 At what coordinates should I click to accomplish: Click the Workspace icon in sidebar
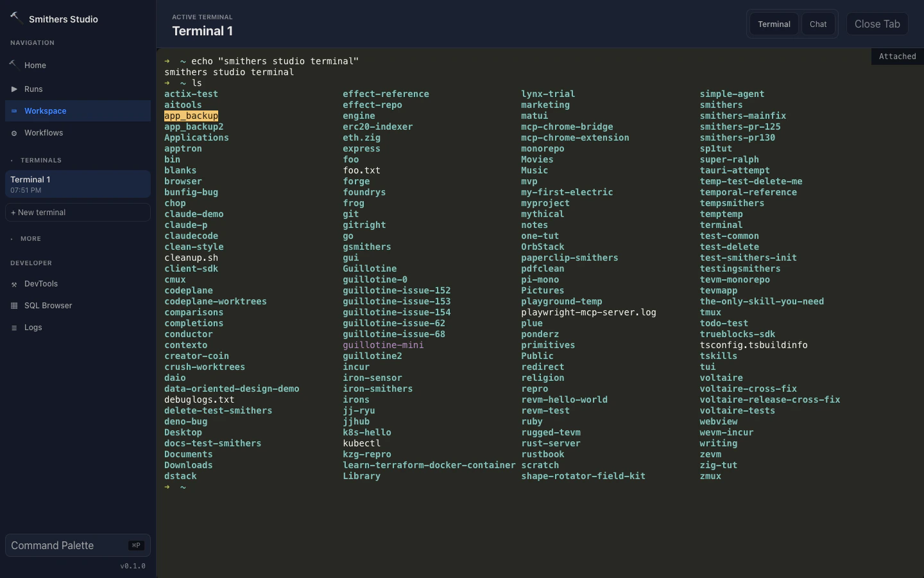coord(14,111)
